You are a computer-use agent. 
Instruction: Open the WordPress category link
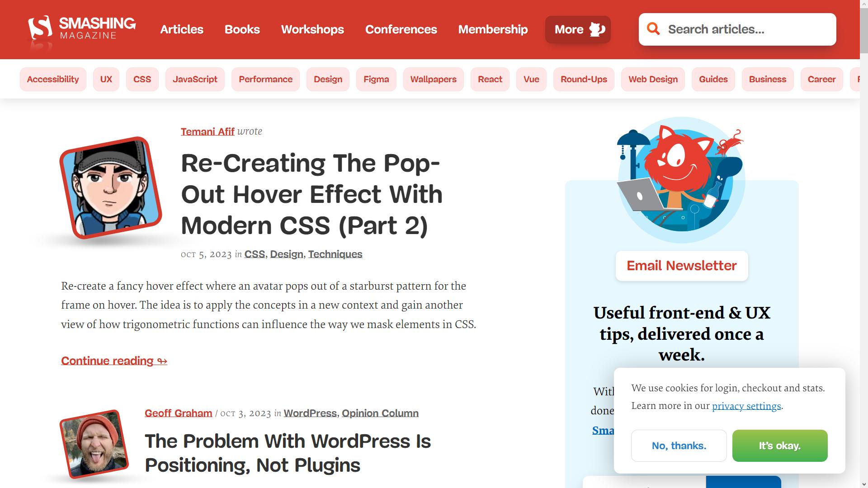pos(310,413)
